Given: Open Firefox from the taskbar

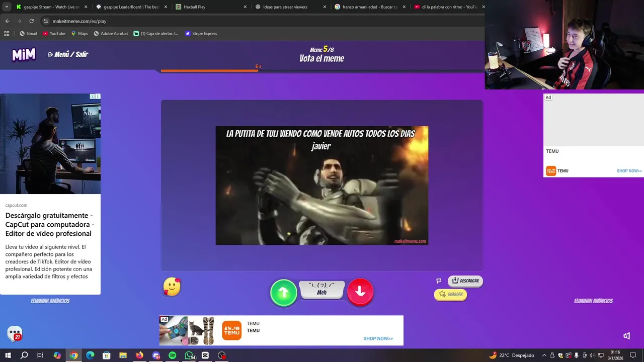Looking at the screenshot, I should point(139,355).
